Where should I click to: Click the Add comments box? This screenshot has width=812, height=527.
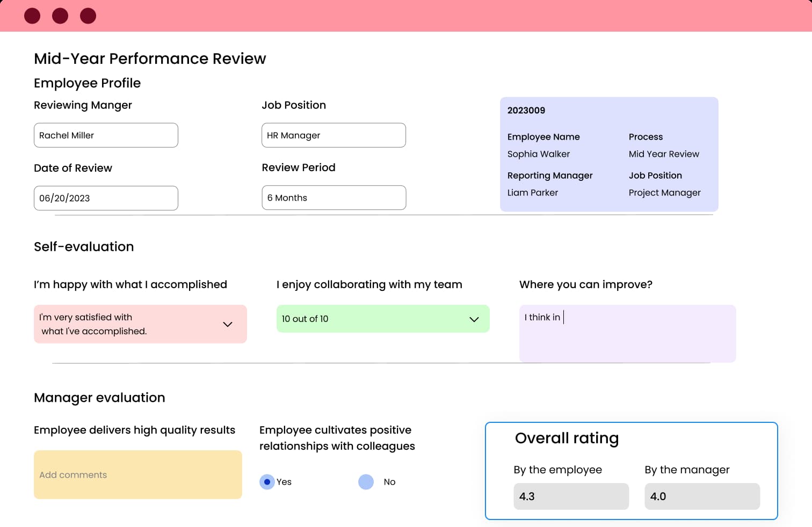tap(137, 475)
